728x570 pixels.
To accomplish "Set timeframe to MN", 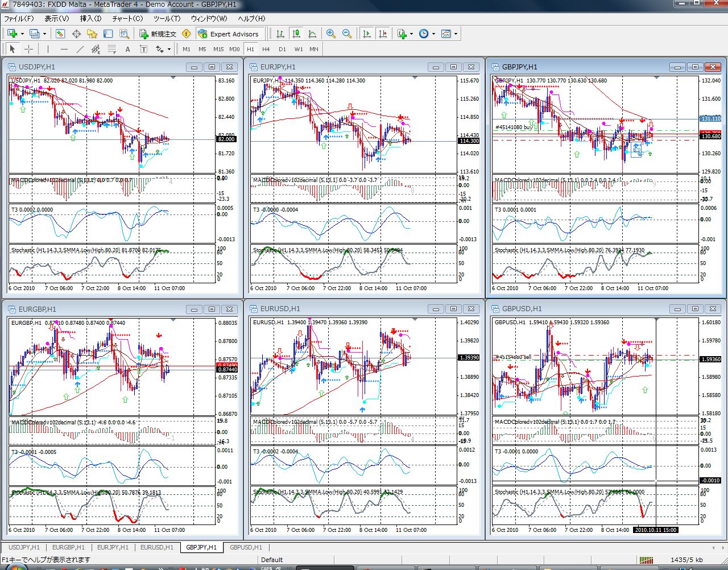I will [x=314, y=49].
